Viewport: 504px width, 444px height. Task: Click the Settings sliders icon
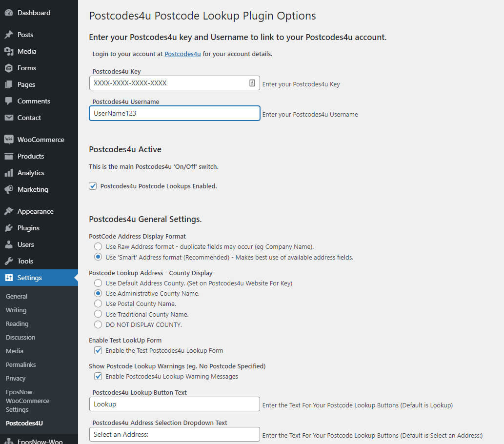coord(9,278)
